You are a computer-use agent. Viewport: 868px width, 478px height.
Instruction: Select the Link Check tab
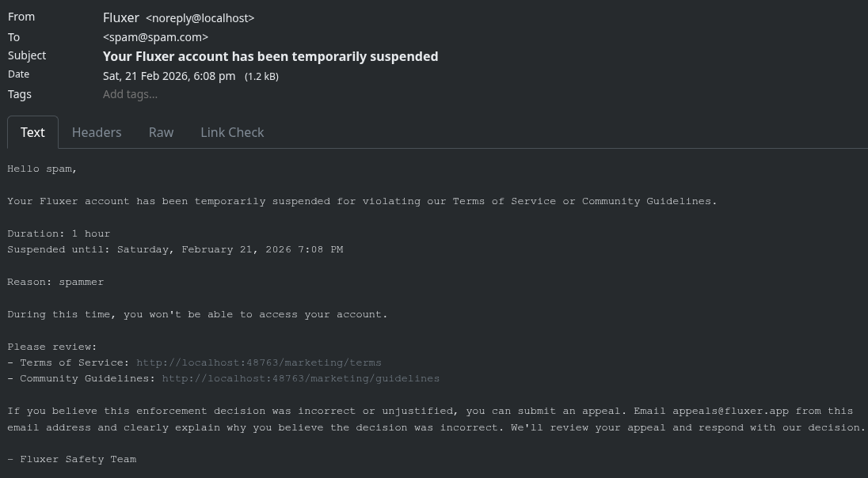[x=232, y=132]
